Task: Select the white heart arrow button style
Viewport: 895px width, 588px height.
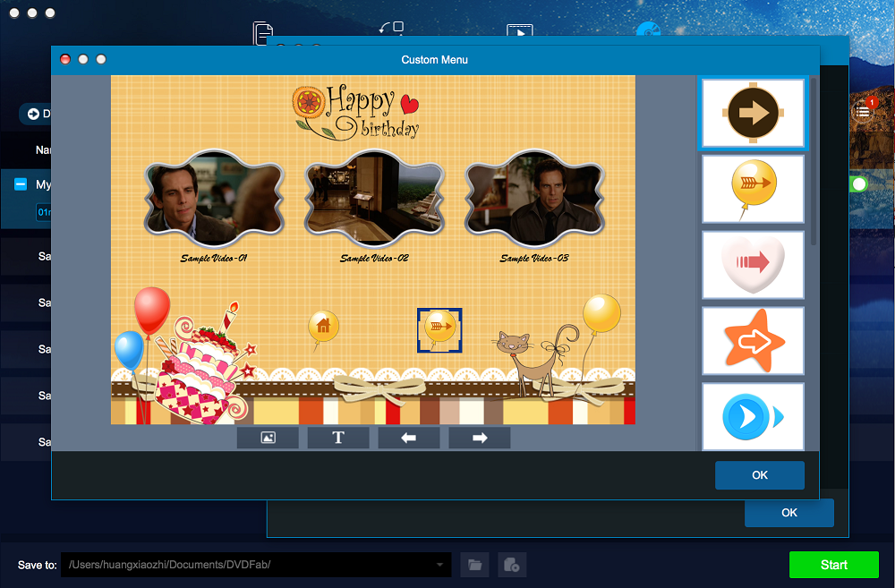Action: pos(753,265)
